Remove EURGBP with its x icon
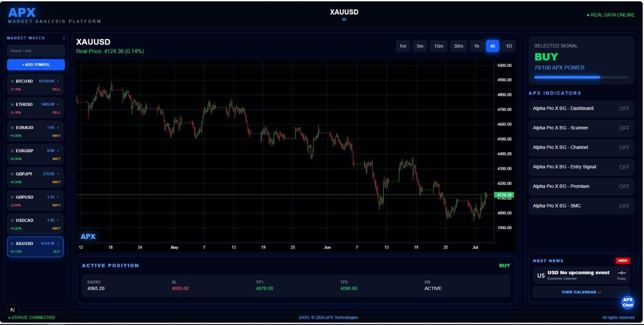The image size is (644, 325). tap(58, 151)
